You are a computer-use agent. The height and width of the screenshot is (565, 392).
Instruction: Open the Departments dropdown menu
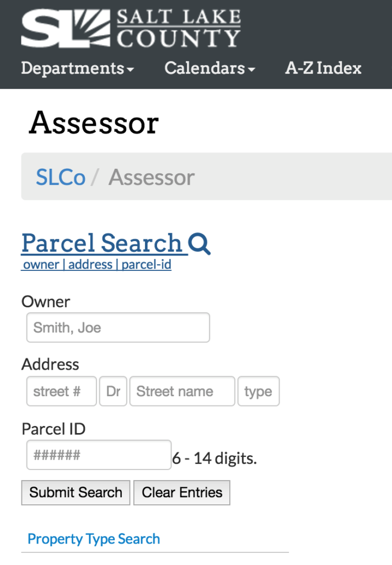[x=78, y=68]
